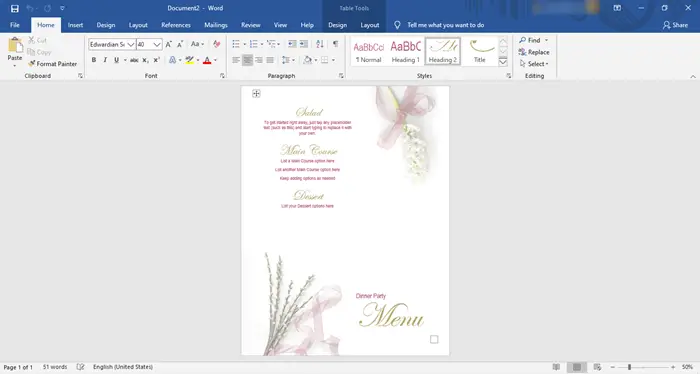Screen dimensions: 700x374
Task: Open Text Effects glowing A icon
Action: [x=172, y=60]
